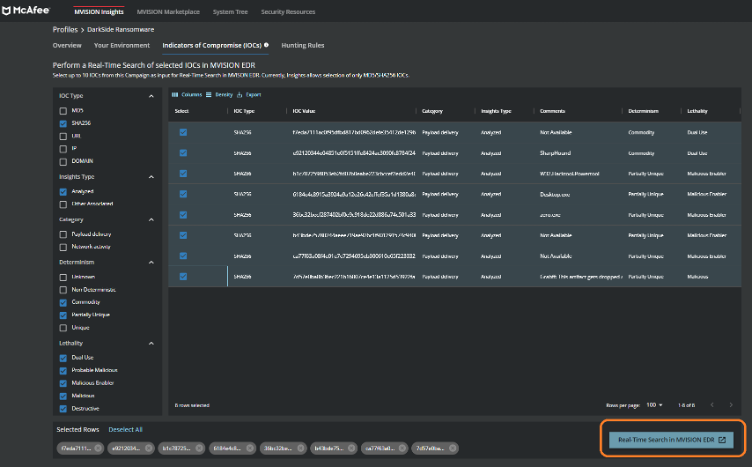Uncheck the Dual Use lethality filter

click(x=63, y=359)
